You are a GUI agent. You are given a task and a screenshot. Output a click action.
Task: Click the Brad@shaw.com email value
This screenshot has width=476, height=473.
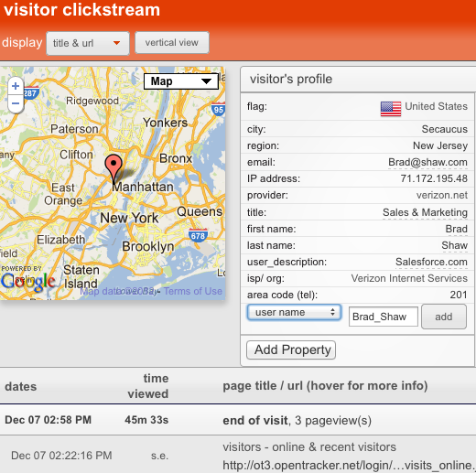(427, 162)
